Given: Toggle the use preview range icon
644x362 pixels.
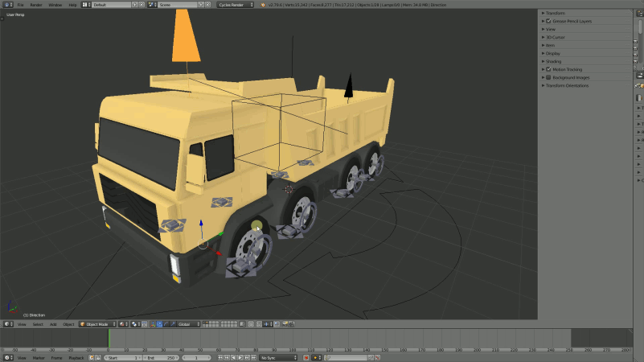Looking at the screenshot, I should click(92, 358).
